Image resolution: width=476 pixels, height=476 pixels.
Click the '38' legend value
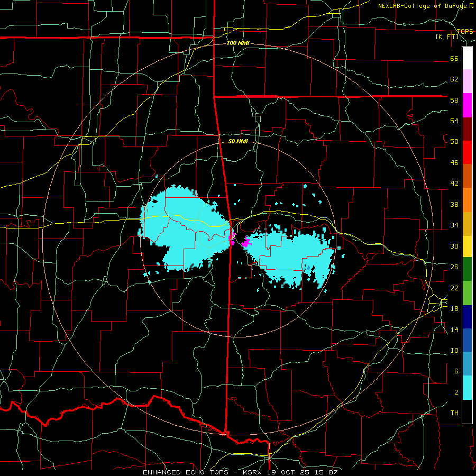pos(454,204)
